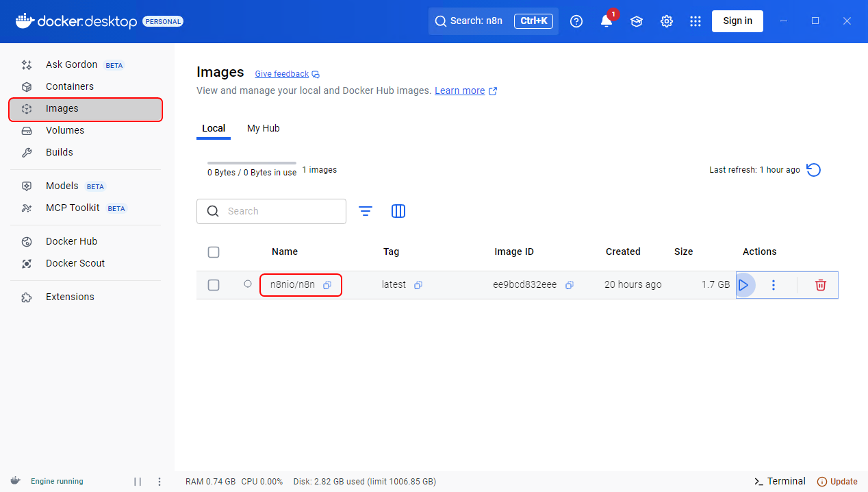The height and width of the screenshot is (492, 868).
Task: Open the manage columns menu
Action: click(398, 211)
